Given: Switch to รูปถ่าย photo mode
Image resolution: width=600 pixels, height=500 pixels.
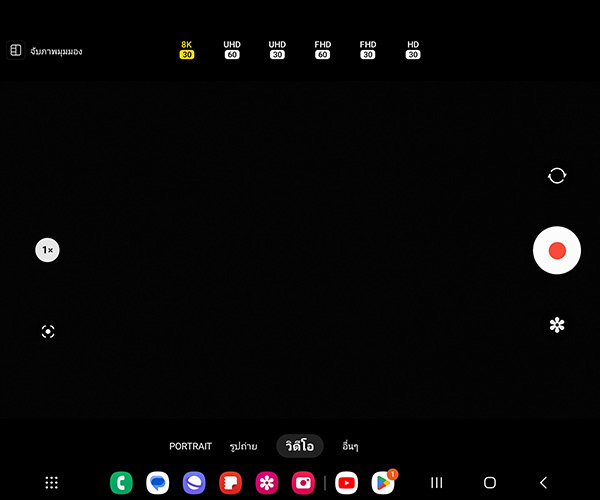Looking at the screenshot, I should pos(243,446).
